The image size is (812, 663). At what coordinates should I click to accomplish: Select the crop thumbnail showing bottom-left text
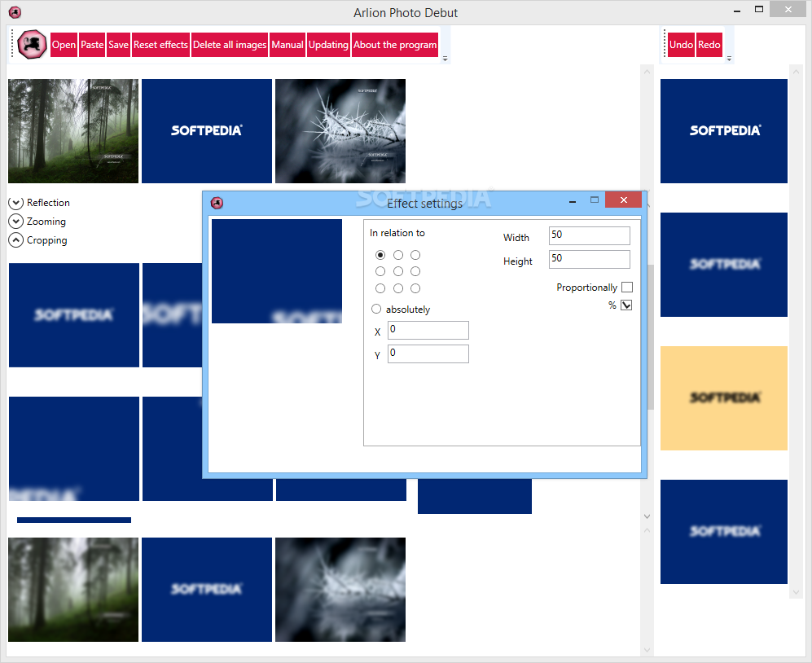(x=74, y=449)
